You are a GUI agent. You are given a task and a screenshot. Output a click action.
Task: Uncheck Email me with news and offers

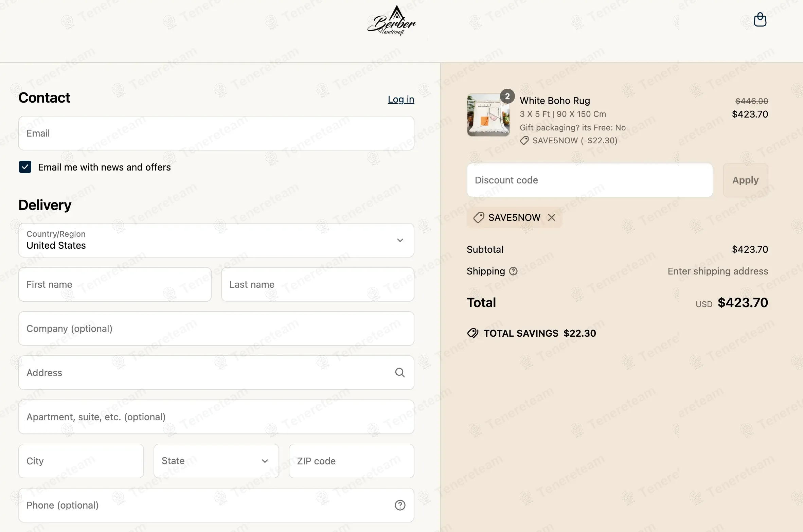[x=25, y=167]
